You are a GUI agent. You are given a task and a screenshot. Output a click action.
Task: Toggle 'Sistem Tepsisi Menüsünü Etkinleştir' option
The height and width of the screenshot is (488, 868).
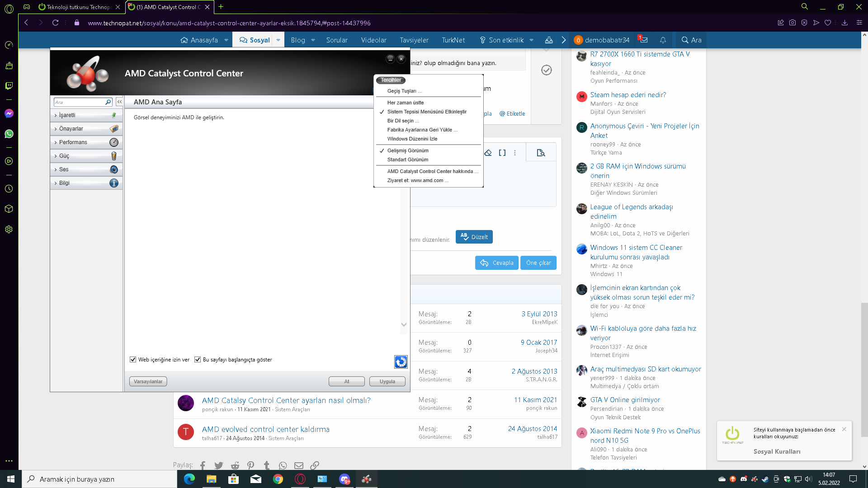click(x=426, y=112)
